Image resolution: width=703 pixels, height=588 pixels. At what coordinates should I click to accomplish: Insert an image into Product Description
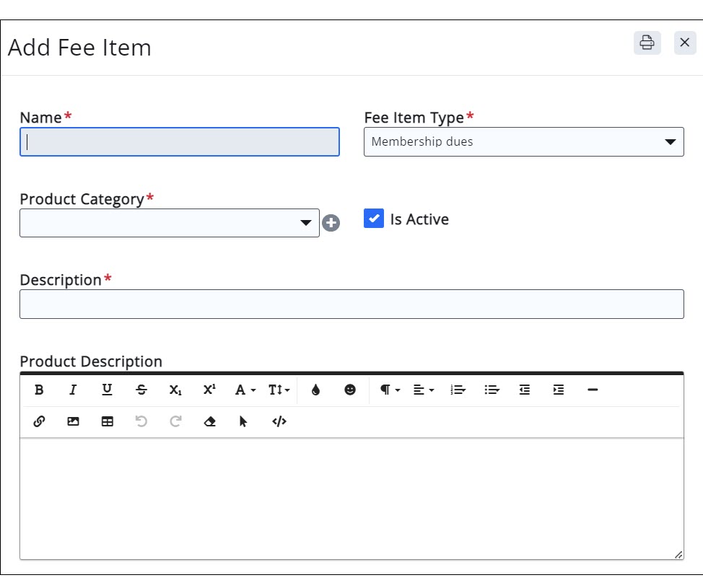73,421
